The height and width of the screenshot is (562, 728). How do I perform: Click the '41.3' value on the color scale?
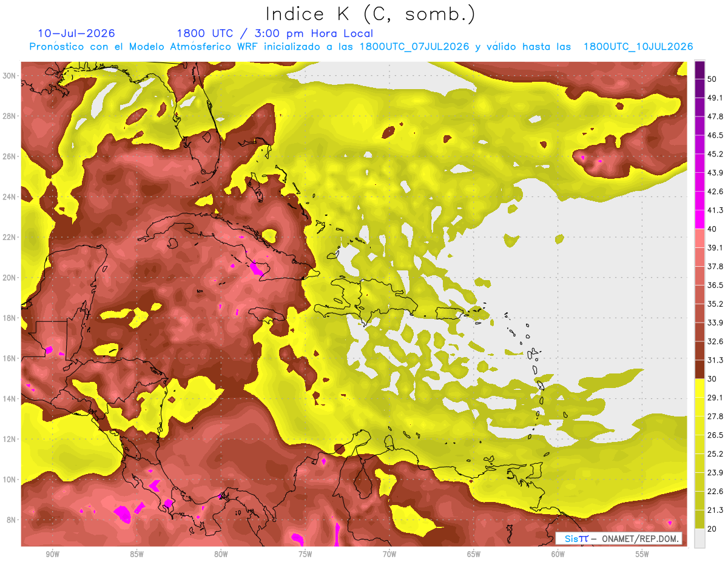715,210
